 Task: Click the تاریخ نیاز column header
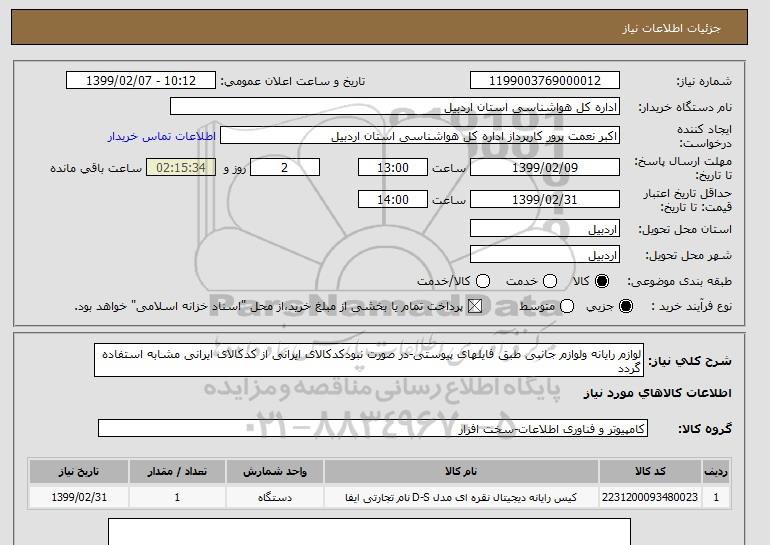click(79, 471)
